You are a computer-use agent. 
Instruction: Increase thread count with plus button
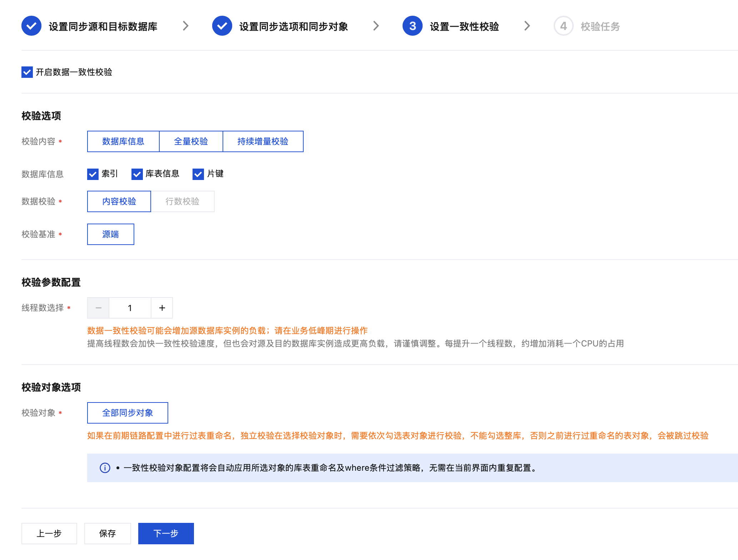[x=162, y=308]
